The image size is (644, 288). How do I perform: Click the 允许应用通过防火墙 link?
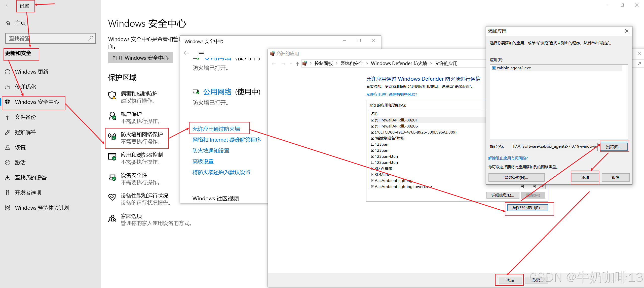[x=216, y=129]
